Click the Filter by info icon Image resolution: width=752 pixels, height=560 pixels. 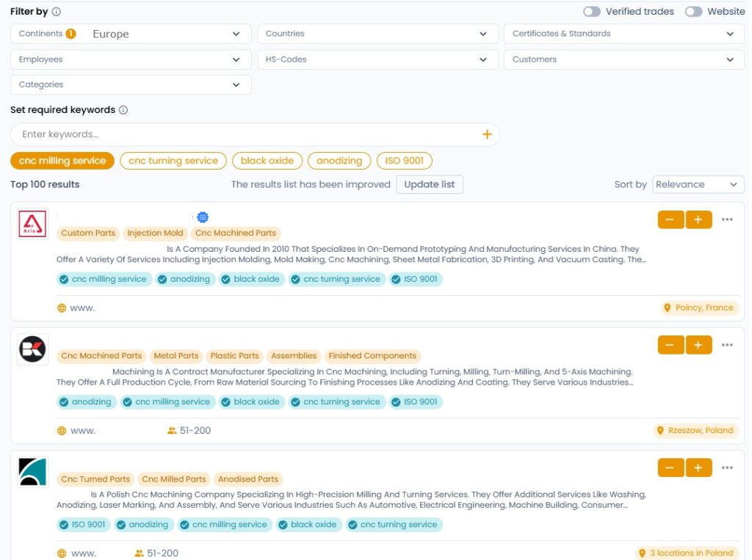point(57,12)
